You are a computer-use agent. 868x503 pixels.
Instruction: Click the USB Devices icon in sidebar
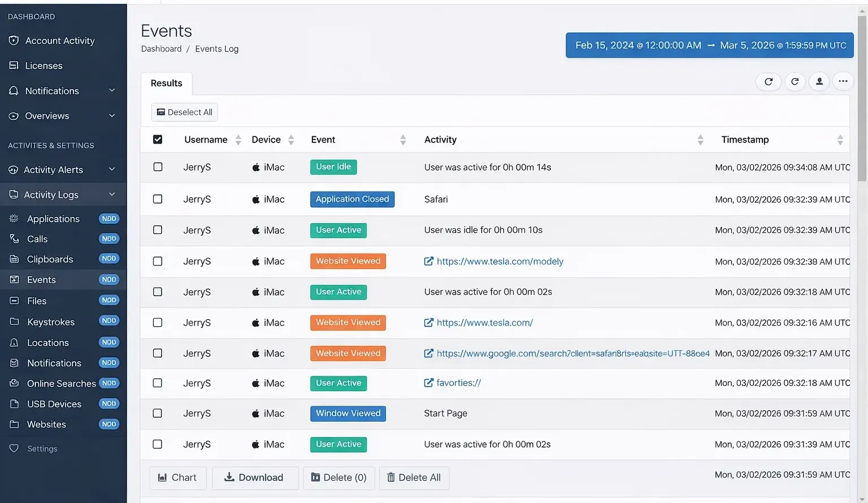coord(14,404)
